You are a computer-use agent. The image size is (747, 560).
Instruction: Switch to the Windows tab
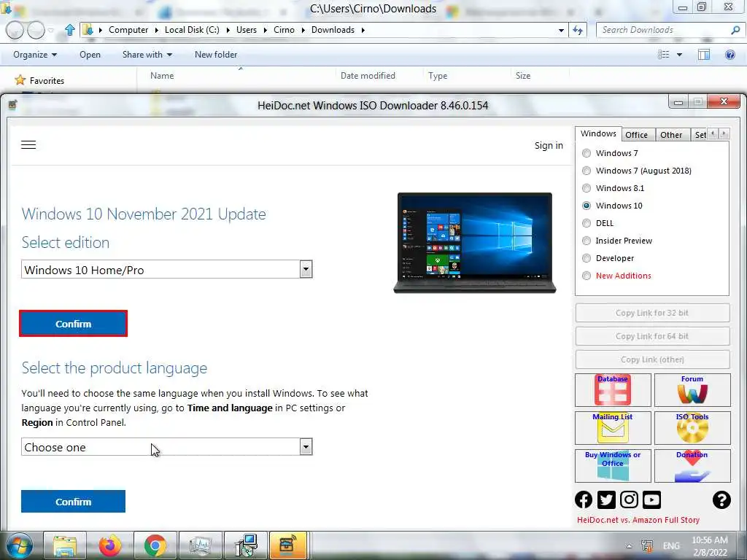(598, 134)
